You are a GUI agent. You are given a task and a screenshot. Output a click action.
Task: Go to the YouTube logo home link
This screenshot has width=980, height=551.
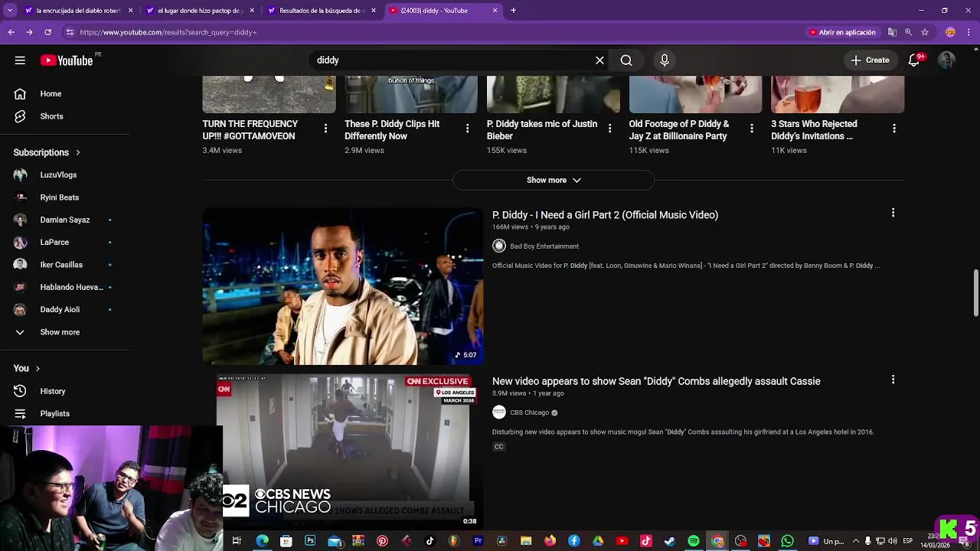point(67,60)
